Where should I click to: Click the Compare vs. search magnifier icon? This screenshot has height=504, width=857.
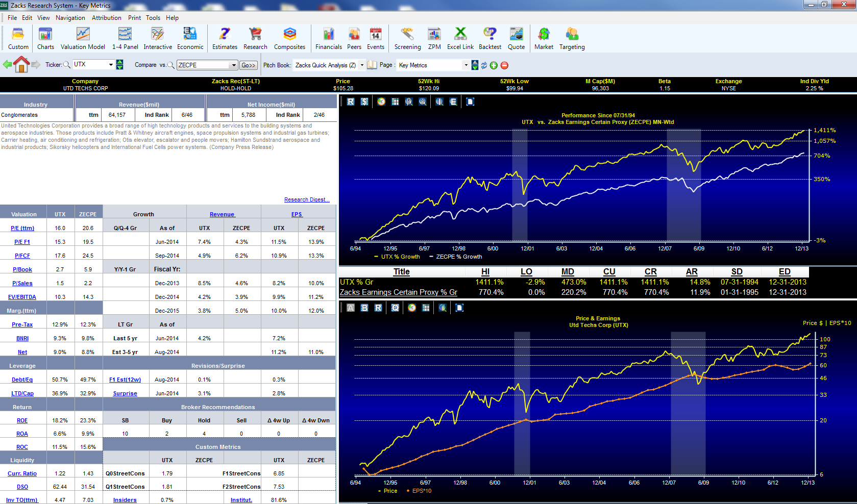point(170,65)
